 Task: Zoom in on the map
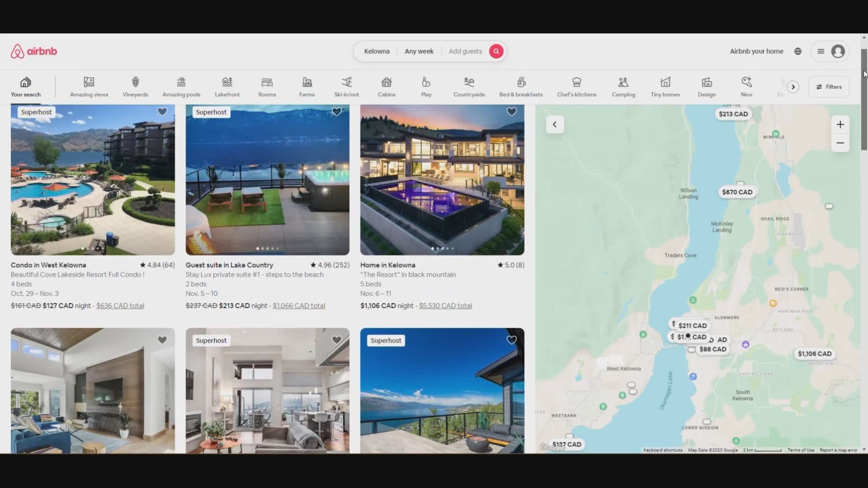pyautogui.click(x=840, y=125)
